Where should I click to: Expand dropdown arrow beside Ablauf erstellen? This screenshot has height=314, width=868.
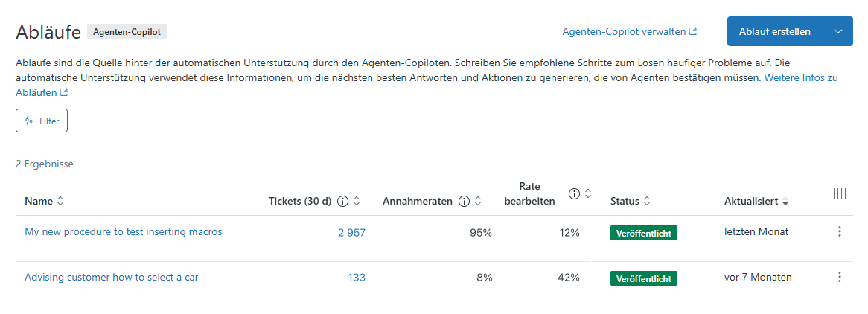pyautogui.click(x=838, y=31)
